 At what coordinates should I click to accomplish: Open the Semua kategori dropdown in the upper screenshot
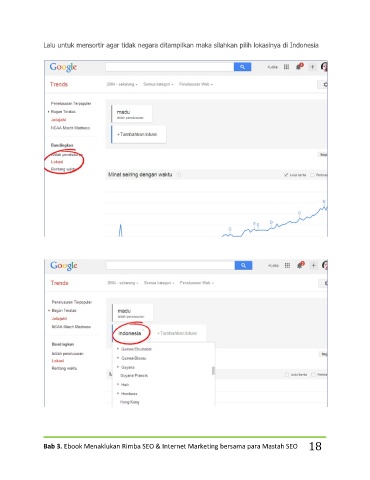coord(158,84)
